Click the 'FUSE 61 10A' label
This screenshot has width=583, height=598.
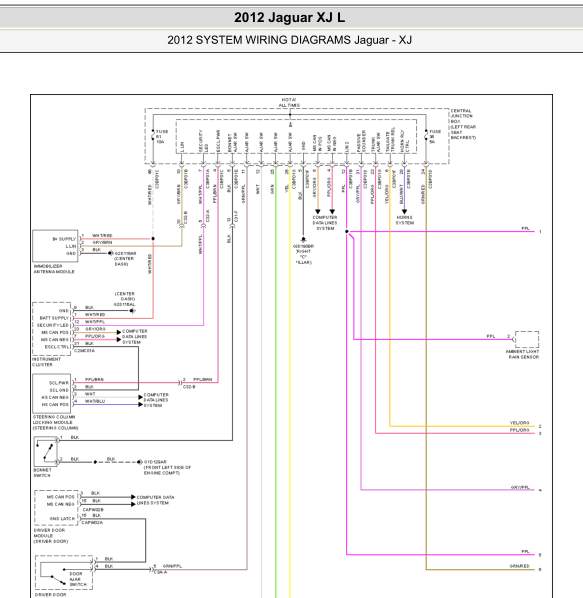coord(162,137)
